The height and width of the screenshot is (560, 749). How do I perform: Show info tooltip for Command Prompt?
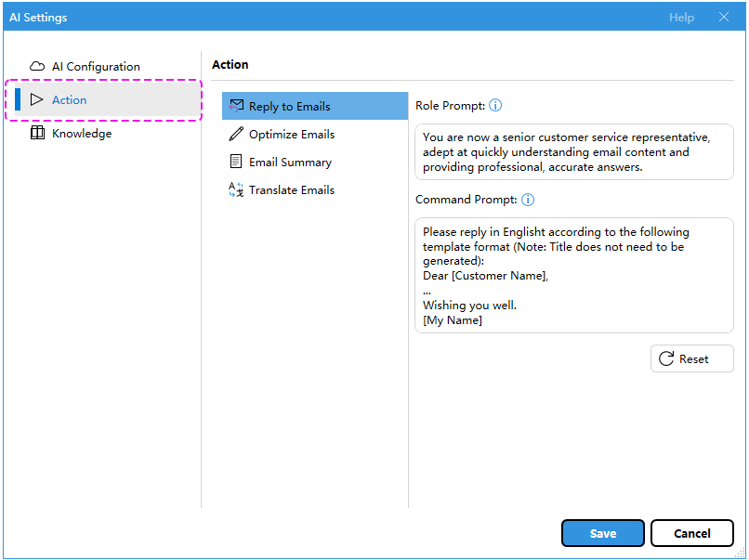tap(528, 201)
